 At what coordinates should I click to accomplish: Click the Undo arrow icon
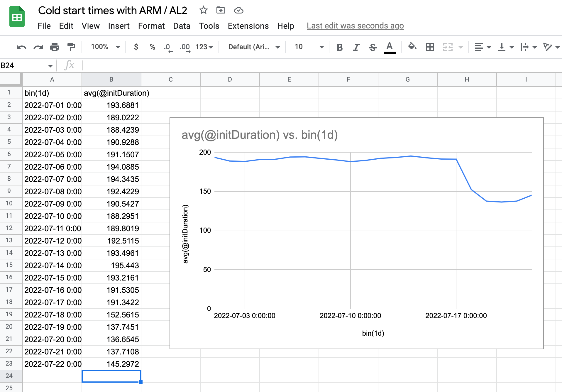click(x=21, y=47)
